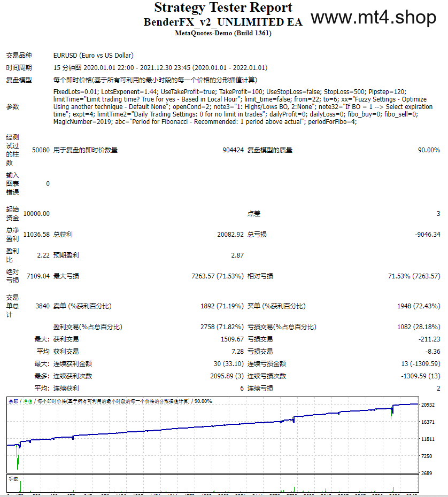
Task: Click the profit trades value '2758 (71.82%)'
Action: [x=222, y=327]
